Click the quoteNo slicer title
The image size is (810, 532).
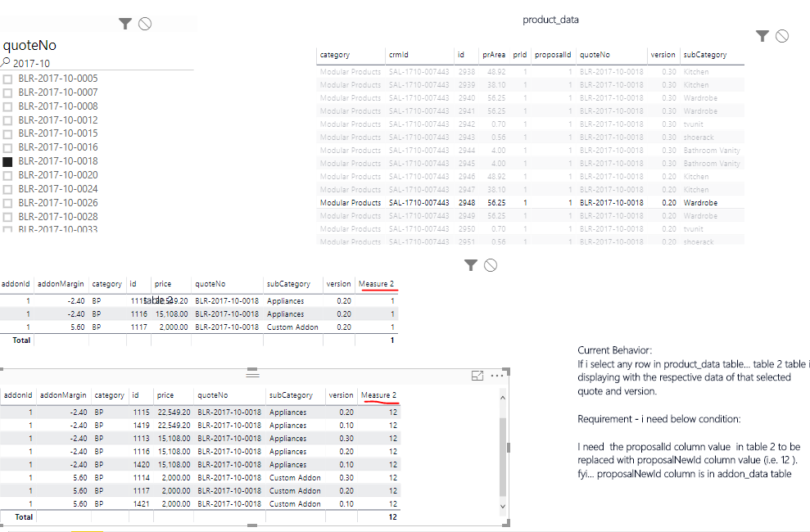(x=29, y=45)
